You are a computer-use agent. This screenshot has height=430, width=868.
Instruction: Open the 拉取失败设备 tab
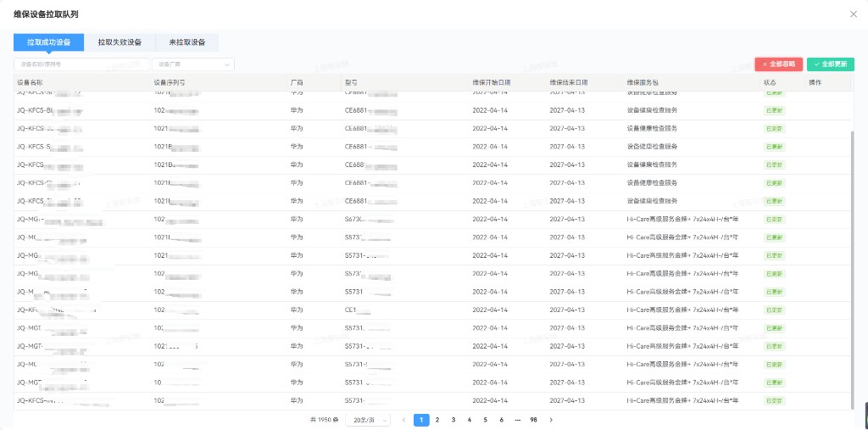(120, 42)
